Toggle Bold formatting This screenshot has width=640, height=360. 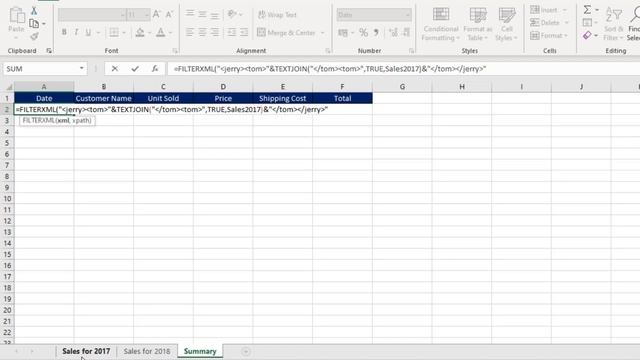[x=64, y=32]
